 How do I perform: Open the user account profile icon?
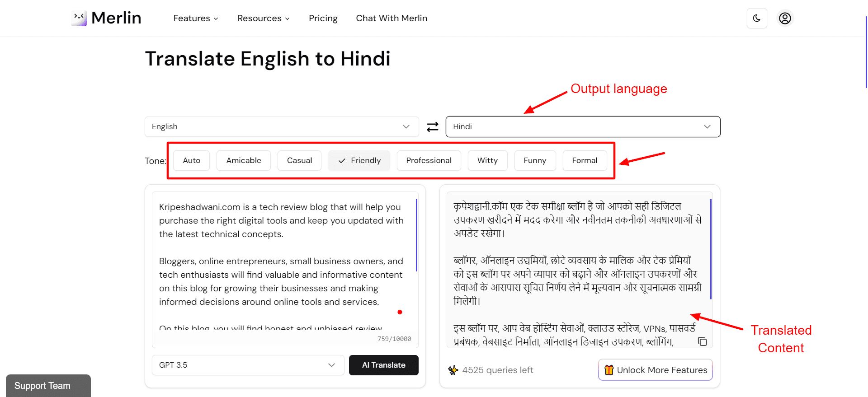785,18
